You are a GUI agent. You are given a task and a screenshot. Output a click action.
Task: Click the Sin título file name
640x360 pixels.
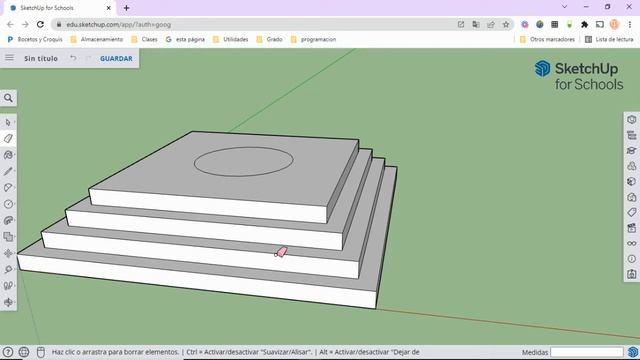41,58
